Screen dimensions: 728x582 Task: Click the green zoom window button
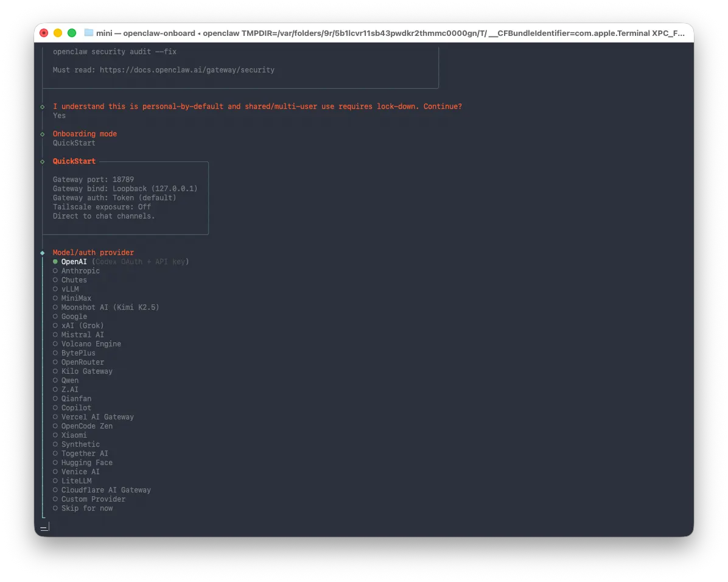pyautogui.click(x=72, y=33)
